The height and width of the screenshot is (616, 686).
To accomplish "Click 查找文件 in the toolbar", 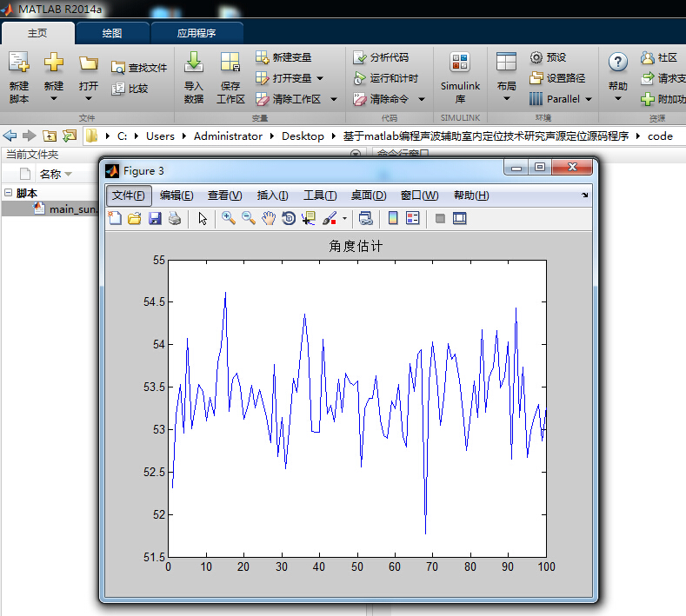I will click(139, 68).
